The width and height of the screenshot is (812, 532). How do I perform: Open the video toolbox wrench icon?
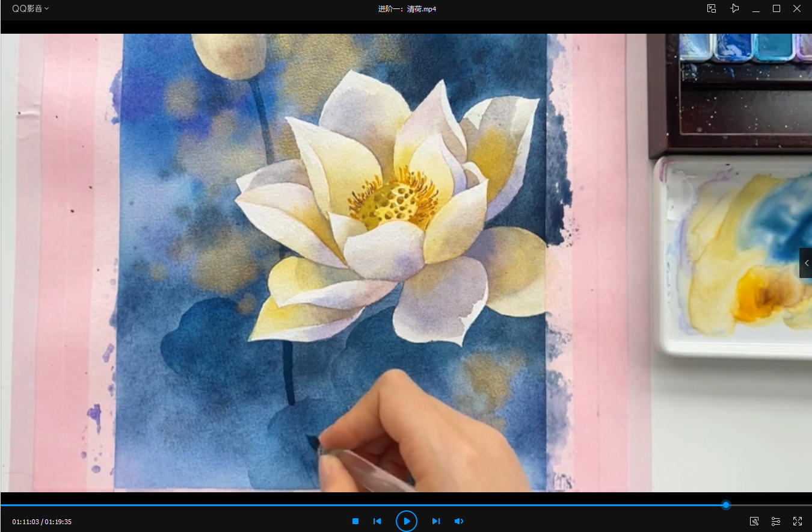pyautogui.click(x=754, y=521)
